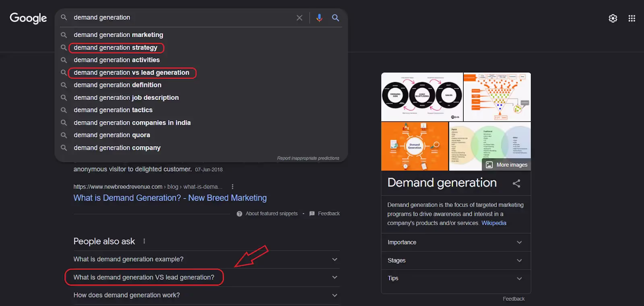
Task: Open Venn diagram image thumbnail
Action: [x=490, y=146]
